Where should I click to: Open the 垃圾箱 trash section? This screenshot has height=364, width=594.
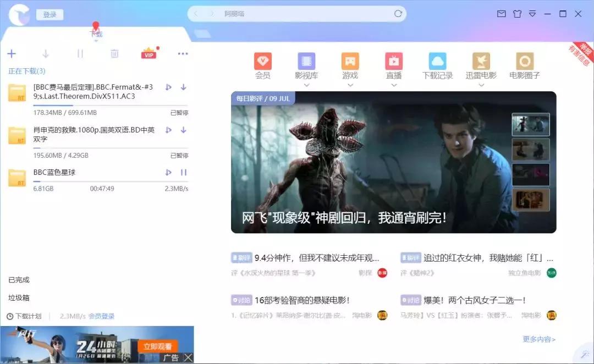coord(19,297)
